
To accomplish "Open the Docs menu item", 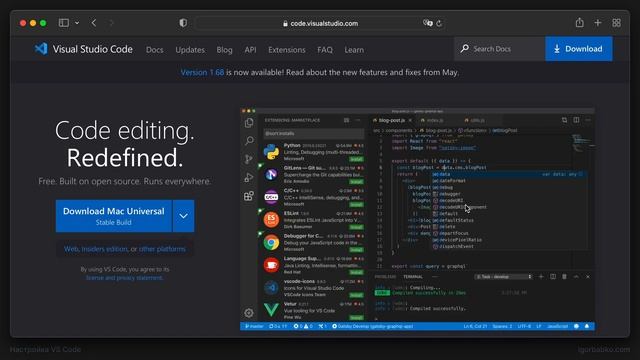I will click(x=155, y=50).
